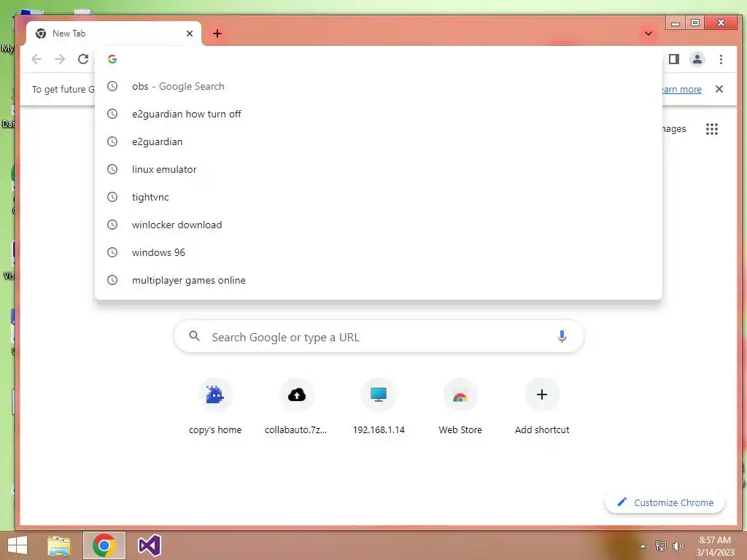Screen dimensions: 747x560
Task: Choose the linux emulator suggestion
Action: click(x=379, y=169)
